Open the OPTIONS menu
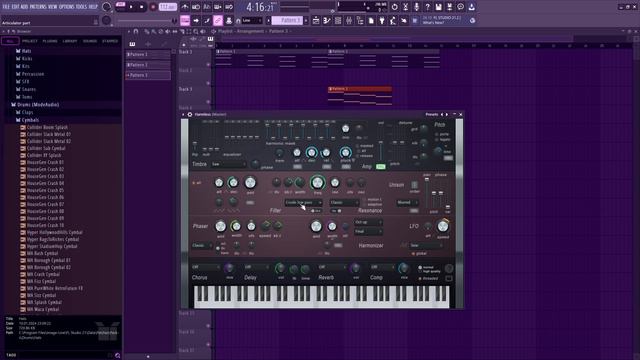The image size is (640, 360). click(67, 7)
